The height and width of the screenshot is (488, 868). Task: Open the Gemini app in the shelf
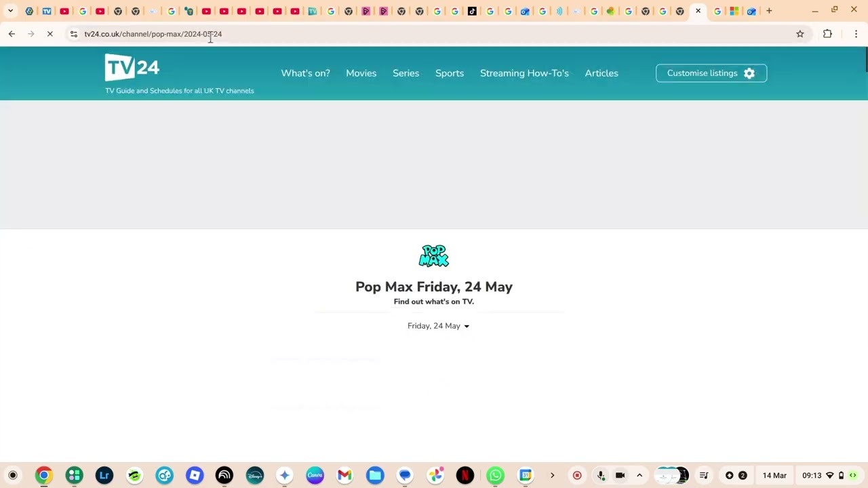tap(285, 475)
